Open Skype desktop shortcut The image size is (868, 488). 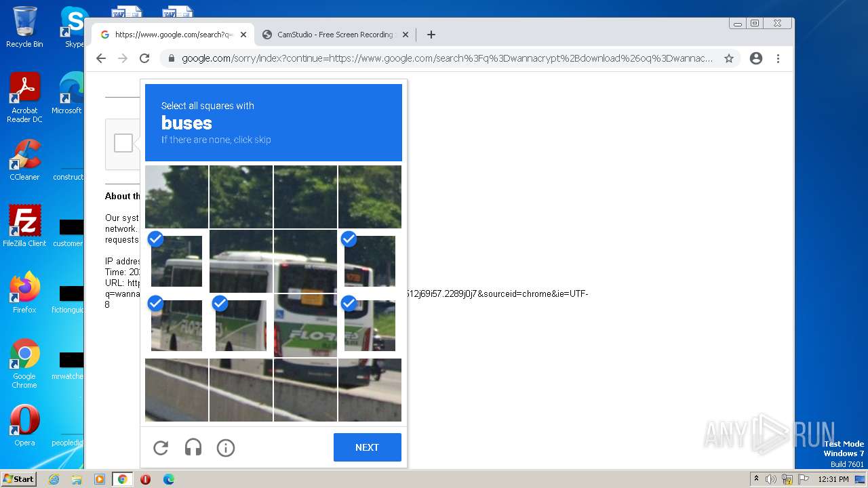click(x=75, y=27)
